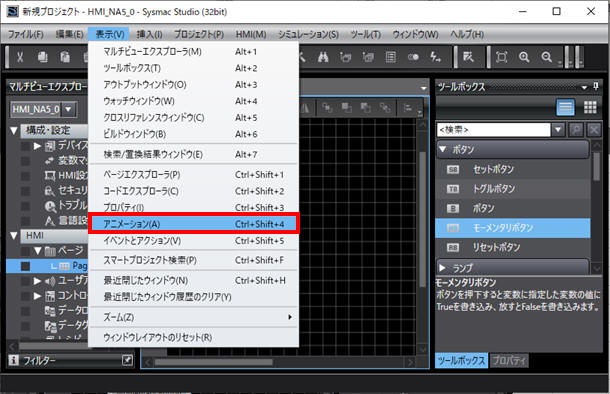The image size is (610, 394).
Task: Open the ファイル menu
Action: pyautogui.click(x=26, y=35)
